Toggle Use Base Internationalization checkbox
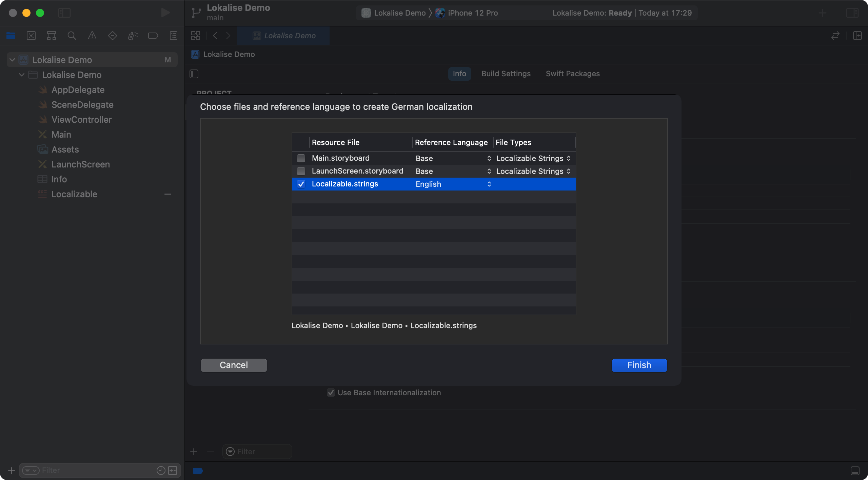This screenshot has width=868, height=480. [x=331, y=393]
